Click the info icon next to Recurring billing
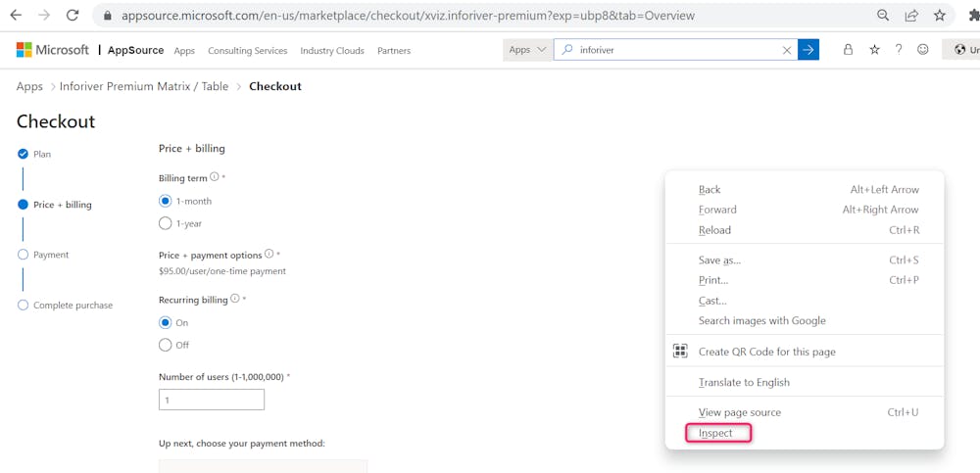The height and width of the screenshot is (473, 980). tap(234, 299)
